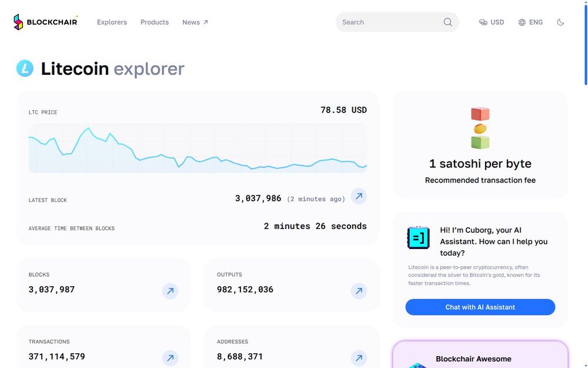Open the Products menu
Image resolution: width=588 pixels, height=368 pixels.
pos(155,22)
